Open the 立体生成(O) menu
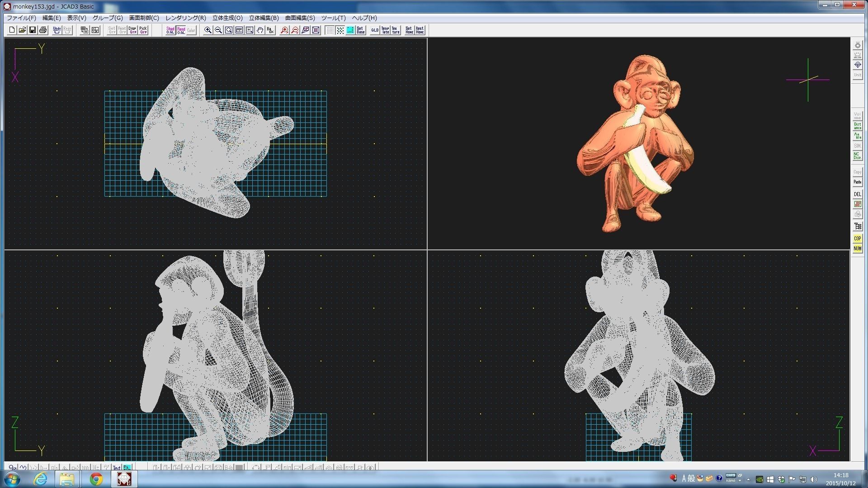 click(227, 18)
